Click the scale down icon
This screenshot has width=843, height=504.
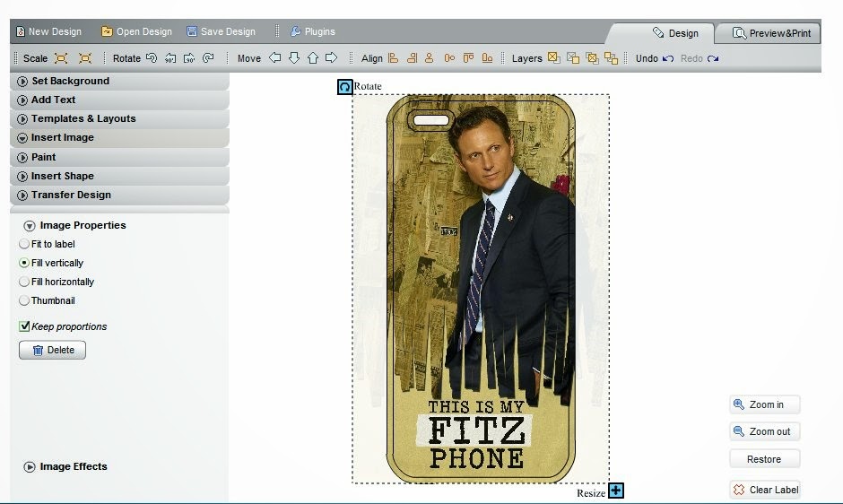coord(85,58)
